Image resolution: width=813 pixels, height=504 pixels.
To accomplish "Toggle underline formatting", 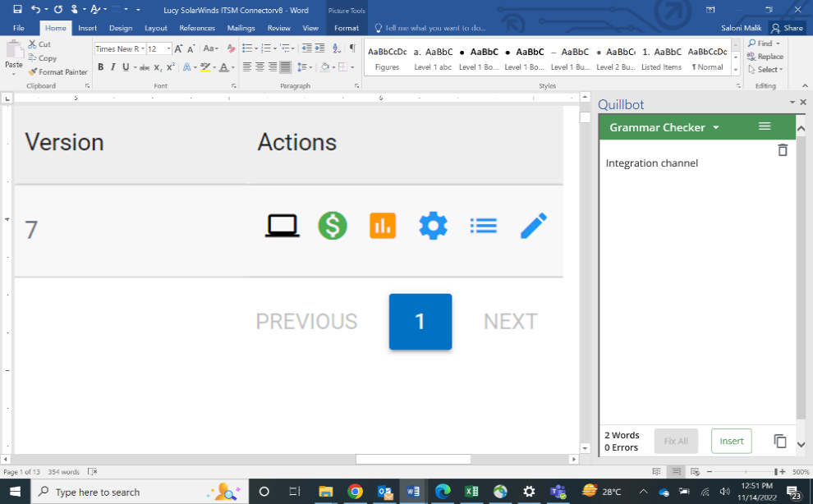I will (126, 66).
